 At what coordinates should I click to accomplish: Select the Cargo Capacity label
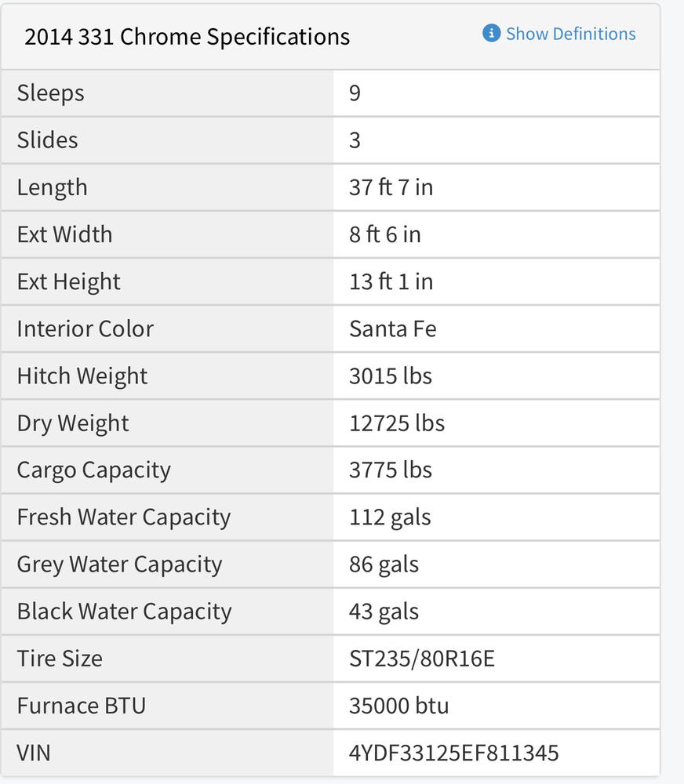(93, 471)
